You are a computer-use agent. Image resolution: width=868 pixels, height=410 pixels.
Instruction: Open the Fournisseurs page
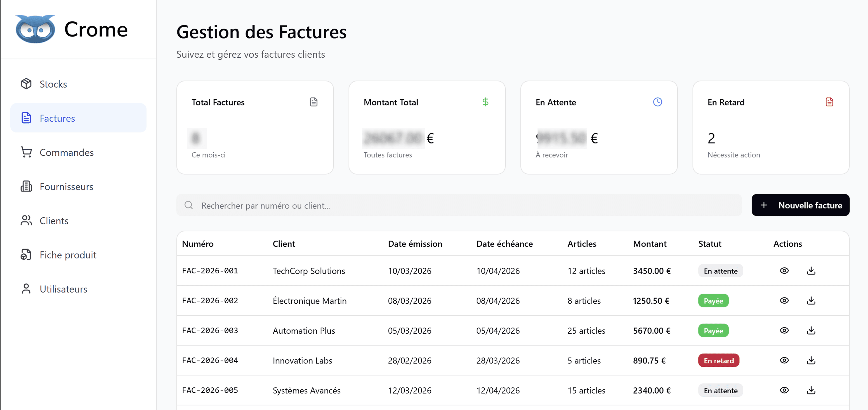coord(78,187)
